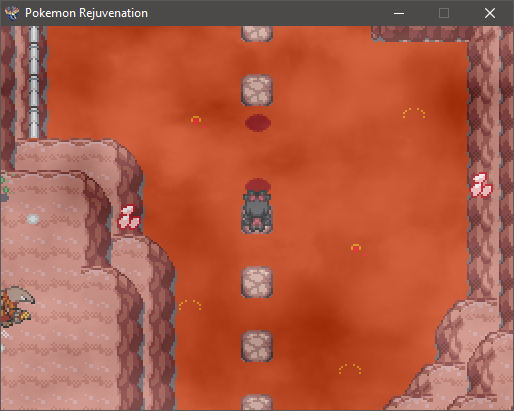
Task: Click the second stepping stone below the player
Action: (x=257, y=346)
